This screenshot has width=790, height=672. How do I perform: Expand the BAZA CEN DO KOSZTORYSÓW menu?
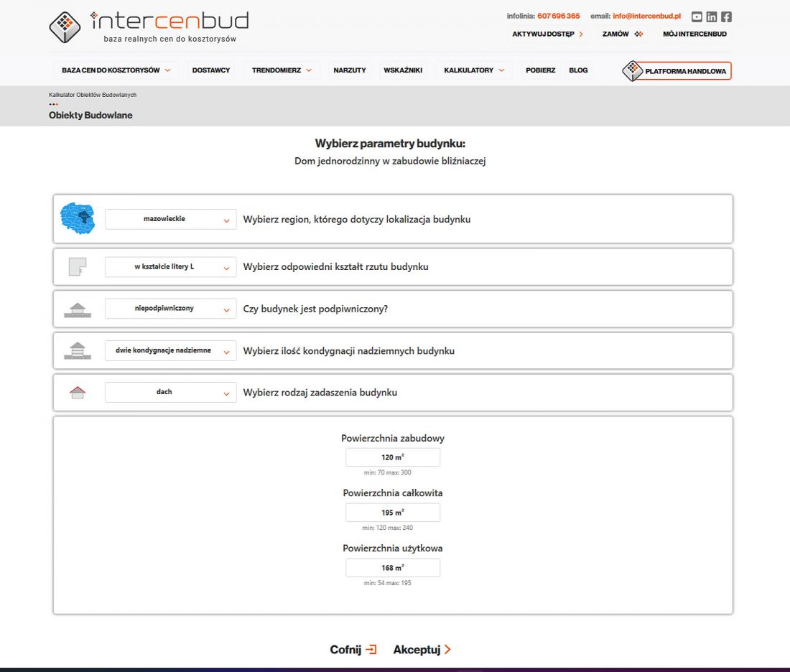tap(116, 70)
